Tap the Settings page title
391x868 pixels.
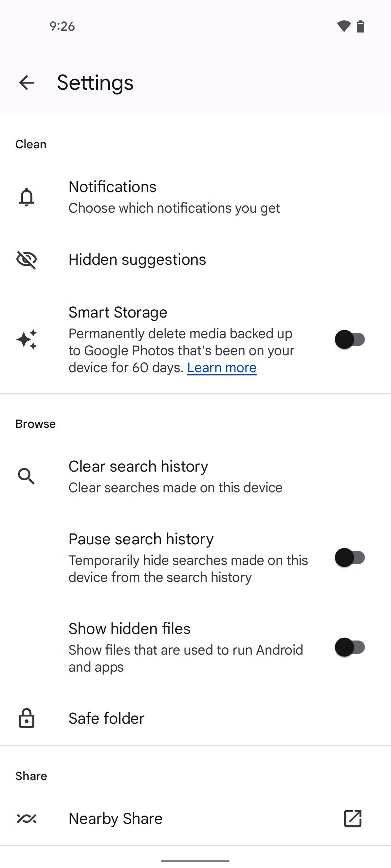(95, 83)
